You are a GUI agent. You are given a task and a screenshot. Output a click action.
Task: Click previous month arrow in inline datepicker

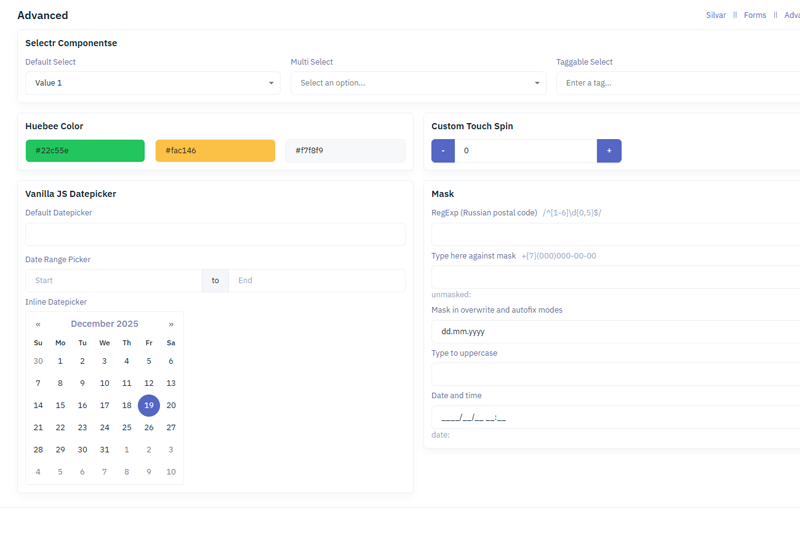click(x=38, y=324)
